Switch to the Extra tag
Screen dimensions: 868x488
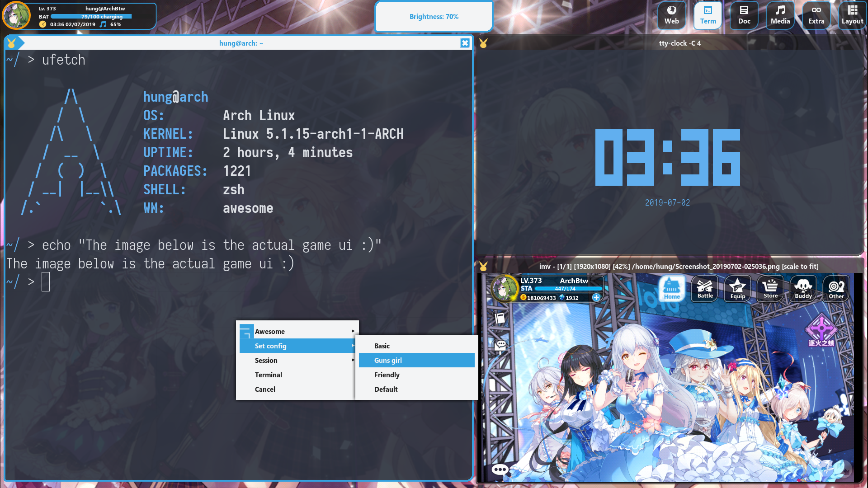(x=816, y=15)
